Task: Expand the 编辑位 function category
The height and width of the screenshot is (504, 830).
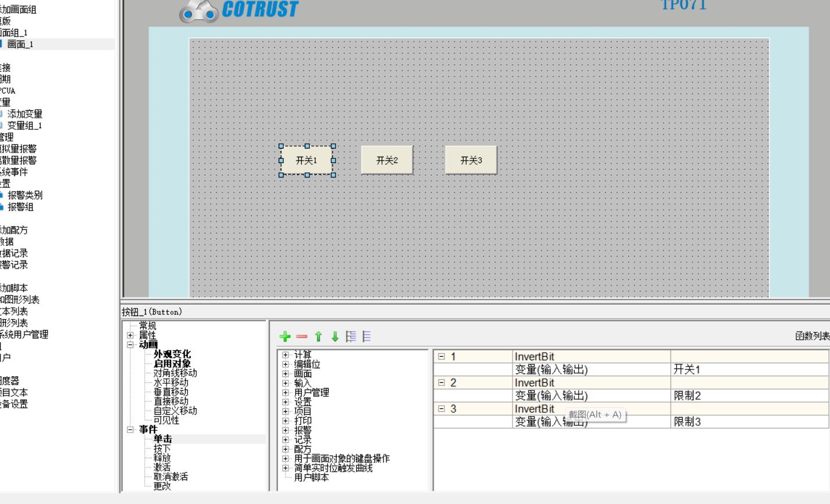Action: [286, 364]
